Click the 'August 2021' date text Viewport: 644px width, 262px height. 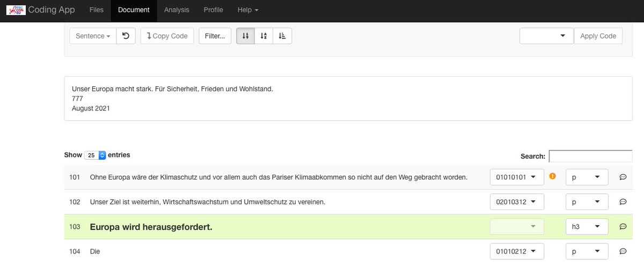click(x=91, y=108)
